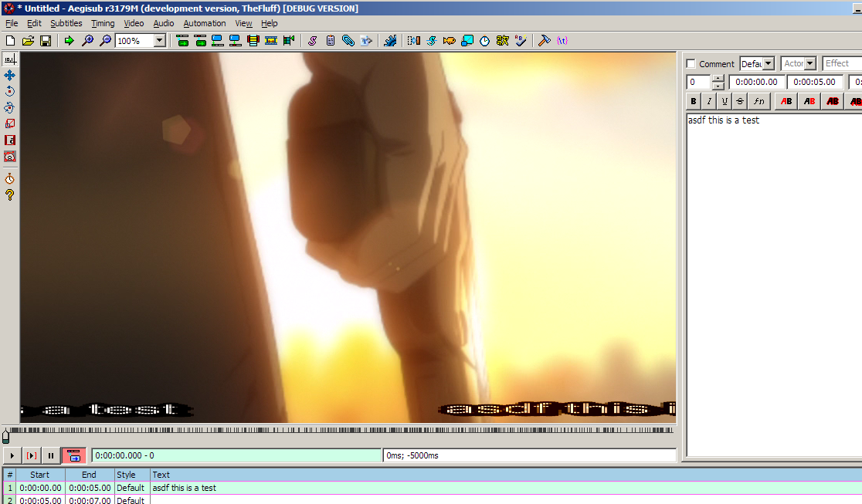The height and width of the screenshot is (504, 862).
Task: Snap subtitle end to video frame
Action: (236, 41)
